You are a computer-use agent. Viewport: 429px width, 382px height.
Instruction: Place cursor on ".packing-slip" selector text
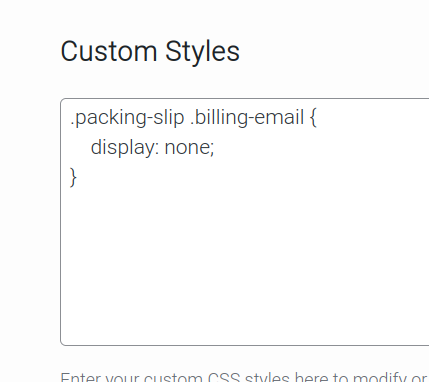pyautogui.click(x=127, y=118)
